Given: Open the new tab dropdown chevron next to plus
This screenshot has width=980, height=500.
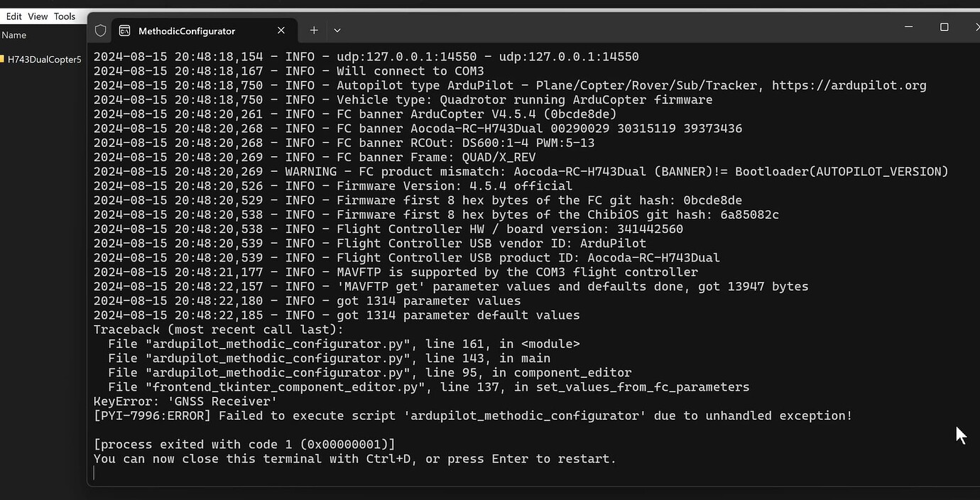Looking at the screenshot, I should point(337,30).
